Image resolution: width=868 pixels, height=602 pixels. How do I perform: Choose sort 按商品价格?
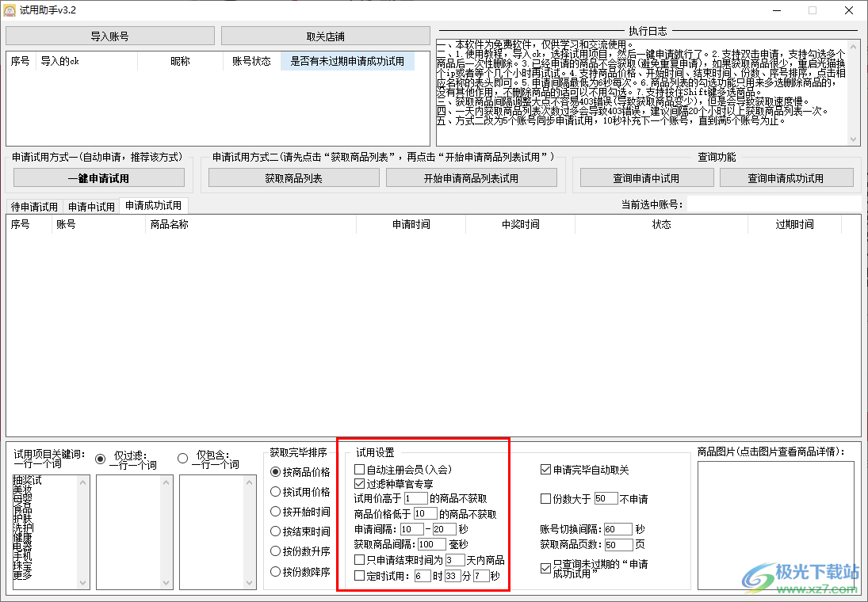pyautogui.click(x=275, y=471)
